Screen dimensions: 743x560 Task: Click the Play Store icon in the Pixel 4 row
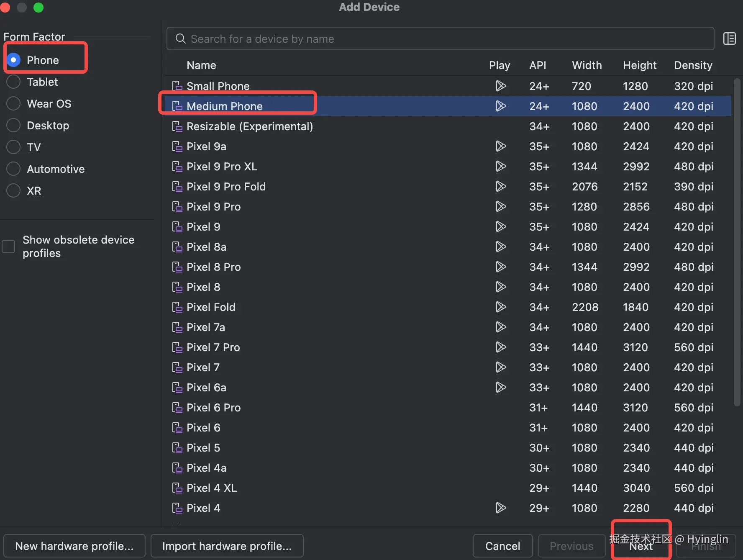(500, 508)
